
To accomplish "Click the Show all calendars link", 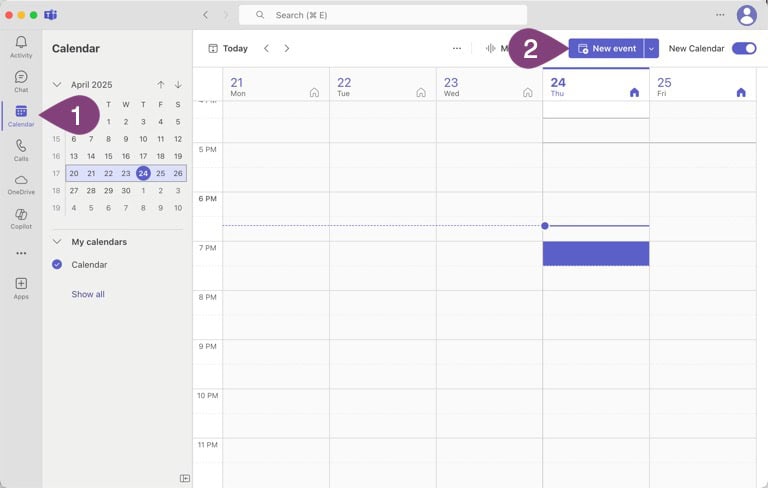I will pos(88,294).
